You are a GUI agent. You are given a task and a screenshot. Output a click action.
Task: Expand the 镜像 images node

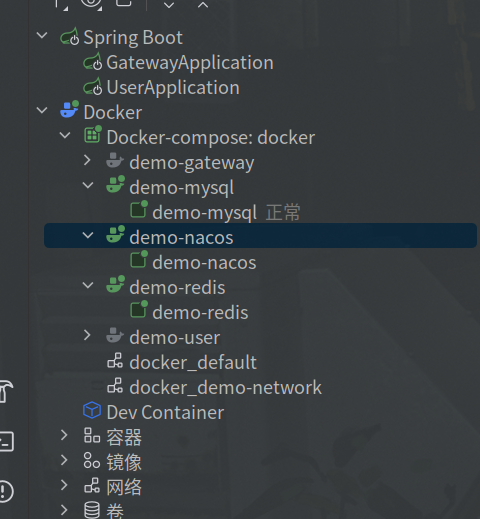[x=65, y=460]
